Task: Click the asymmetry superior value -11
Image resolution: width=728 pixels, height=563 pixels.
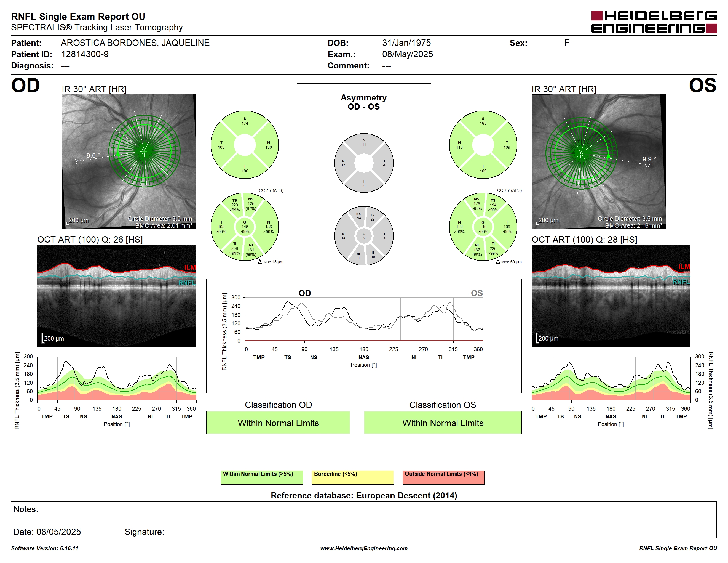Action: 364,145
